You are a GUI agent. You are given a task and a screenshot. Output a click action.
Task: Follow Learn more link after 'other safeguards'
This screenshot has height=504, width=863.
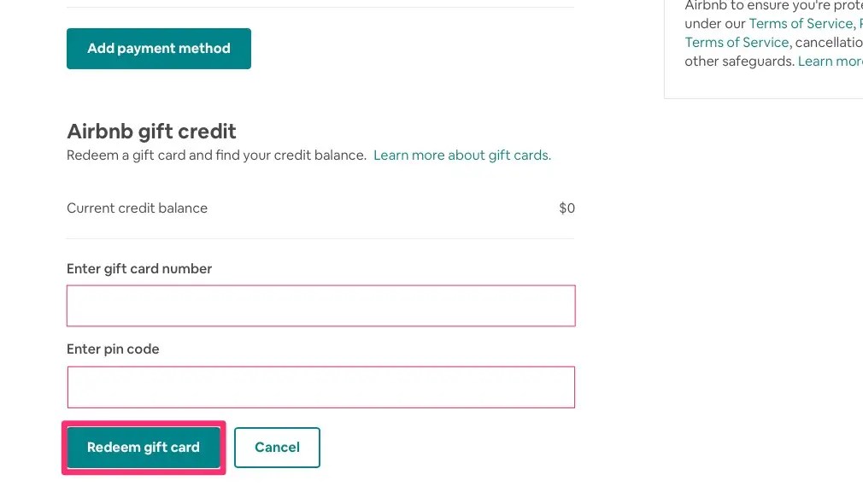pyautogui.click(x=830, y=62)
